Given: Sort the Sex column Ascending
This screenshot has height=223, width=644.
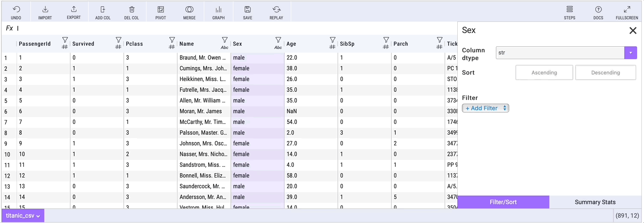Looking at the screenshot, I should click(544, 72).
